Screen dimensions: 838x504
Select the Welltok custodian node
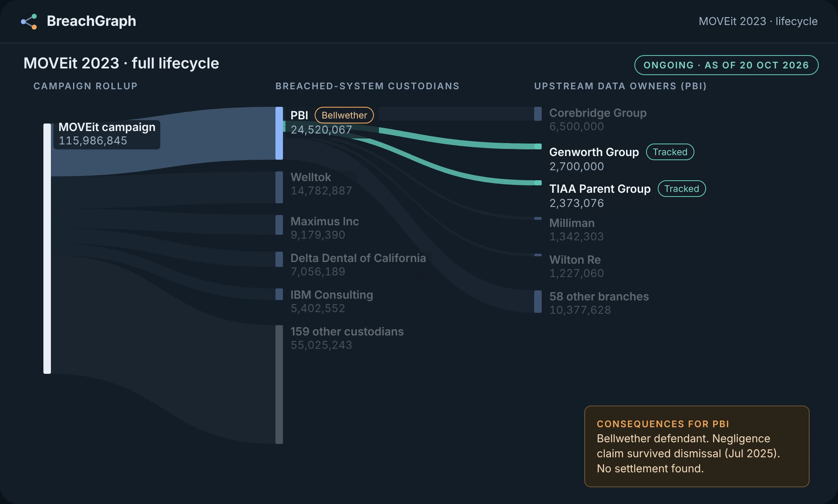[x=279, y=187]
